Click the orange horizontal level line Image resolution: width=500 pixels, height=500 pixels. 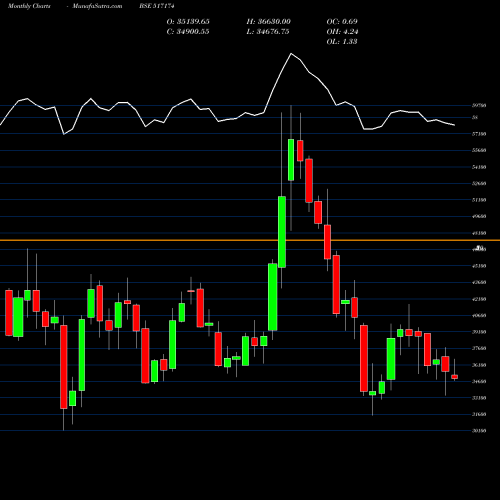[x=250, y=240]
